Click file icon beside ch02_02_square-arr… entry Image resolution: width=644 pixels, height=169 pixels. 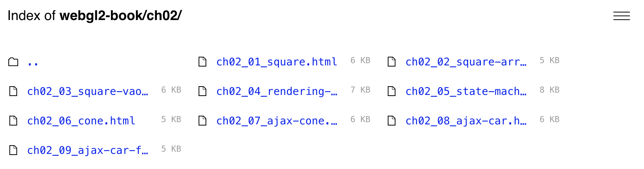[392, 62]
